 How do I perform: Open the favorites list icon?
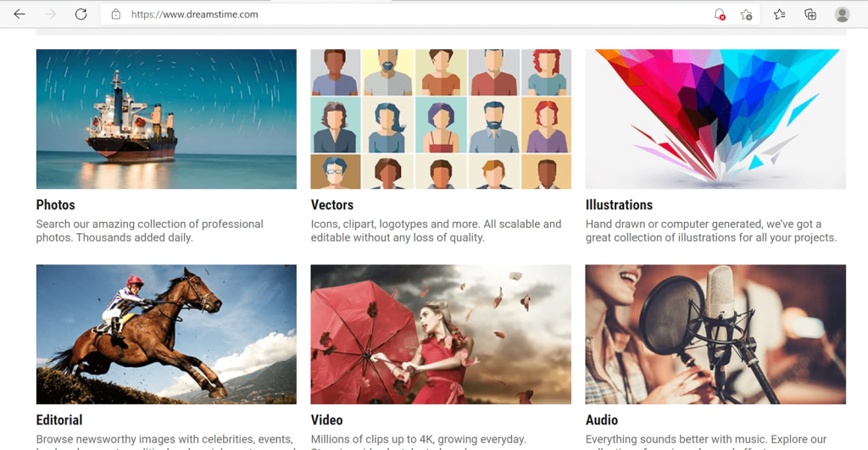tap(780, 14)
